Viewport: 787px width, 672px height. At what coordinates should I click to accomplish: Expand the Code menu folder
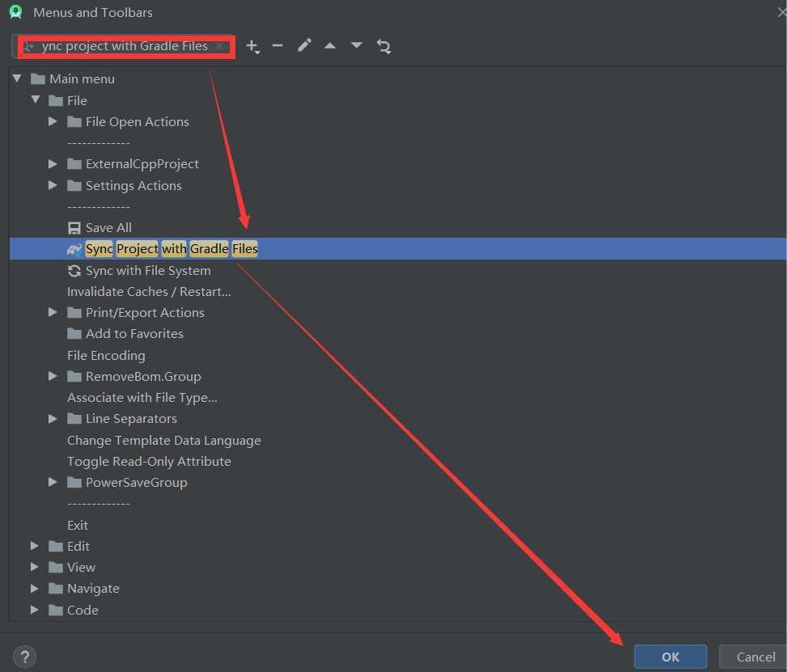tap(35, 610)
